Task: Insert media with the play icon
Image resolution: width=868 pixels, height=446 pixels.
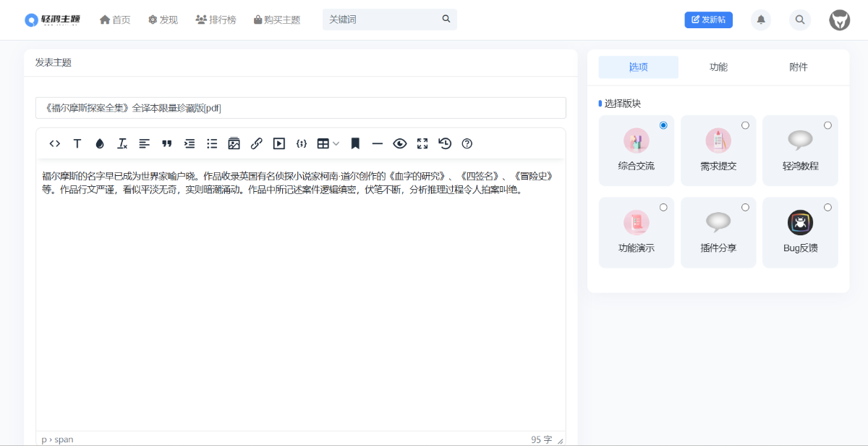Action: coord(278,143)
